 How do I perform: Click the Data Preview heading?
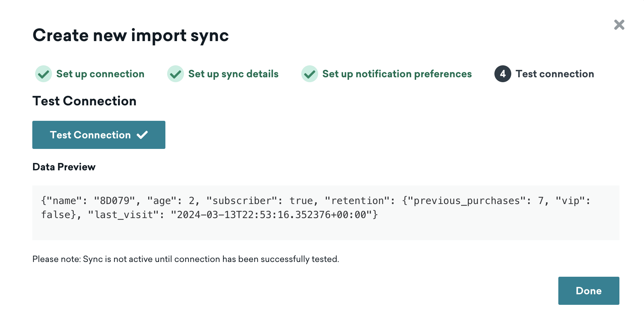click(x=64, y=167)
